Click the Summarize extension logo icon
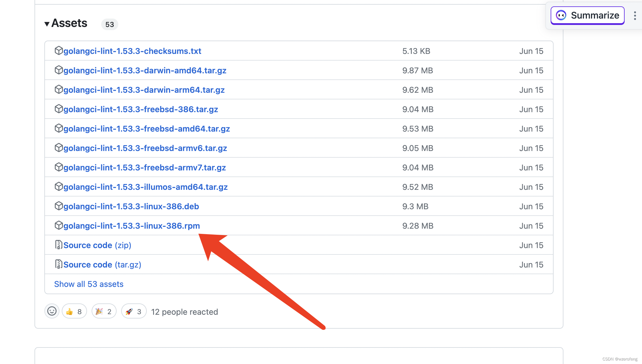This screenshot has height=364, width=642. tap(561, 15)
